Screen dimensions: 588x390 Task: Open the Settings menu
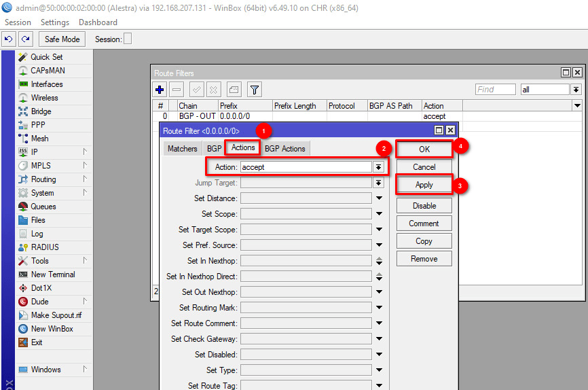coord(55,22)
